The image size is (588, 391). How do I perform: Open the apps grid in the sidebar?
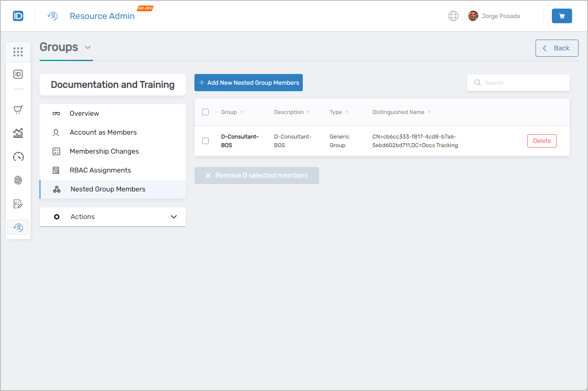tap(18, 52)
